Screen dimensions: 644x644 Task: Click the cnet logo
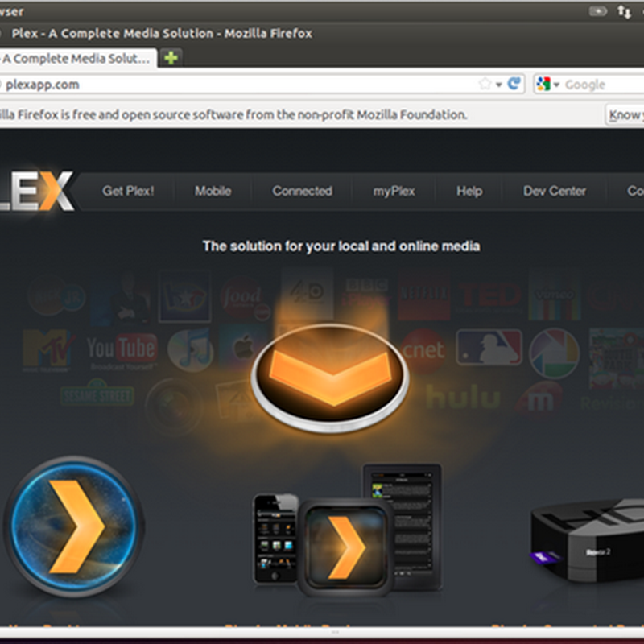tap(423, 350)
